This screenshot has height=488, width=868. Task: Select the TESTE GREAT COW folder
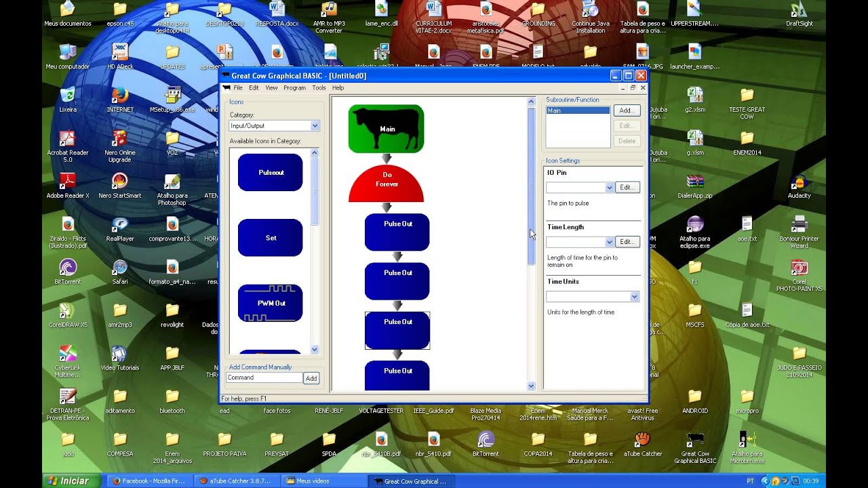pos(747,104)
